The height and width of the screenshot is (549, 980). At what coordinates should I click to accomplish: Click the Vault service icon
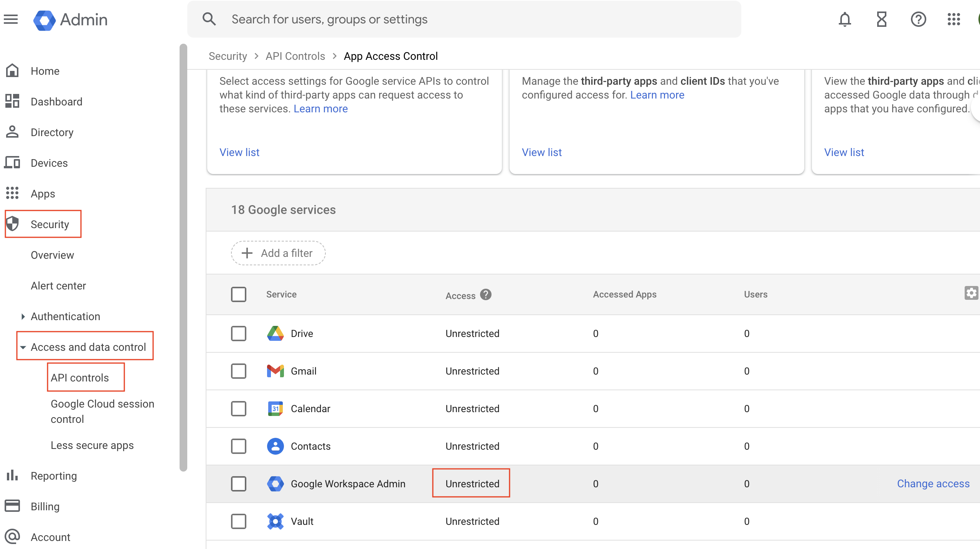pos(276,521)
